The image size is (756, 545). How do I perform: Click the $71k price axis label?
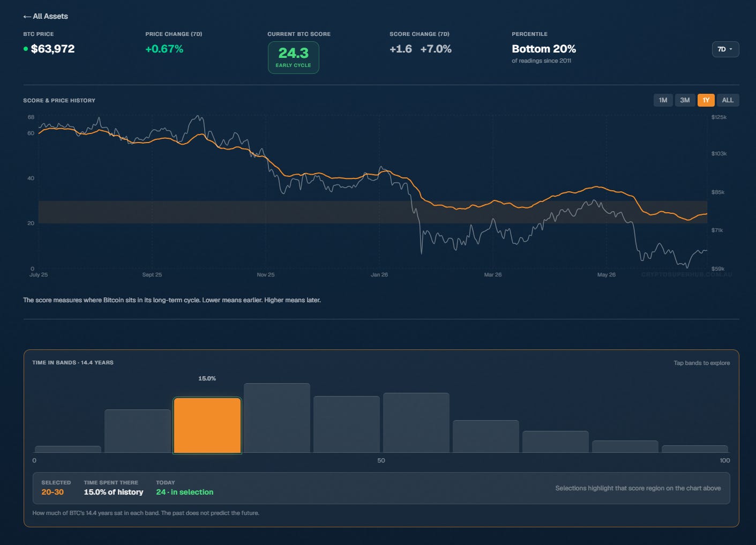coord(717,230)
